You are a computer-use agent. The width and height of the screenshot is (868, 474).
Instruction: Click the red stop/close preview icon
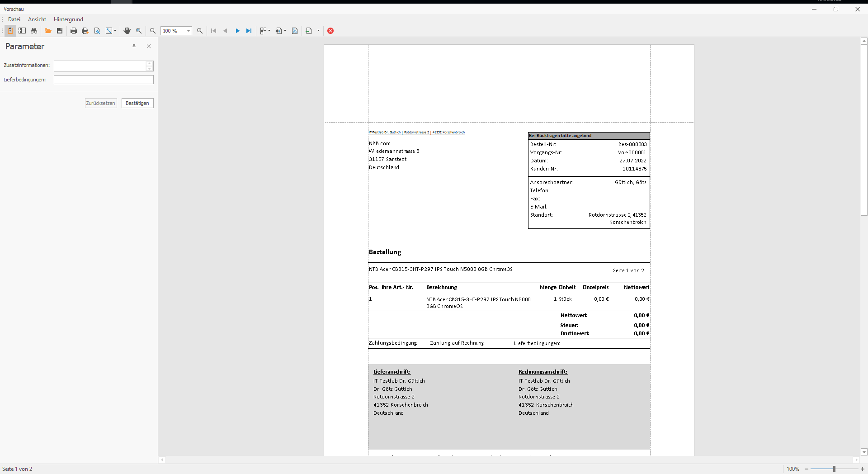[x=330, y=31]
